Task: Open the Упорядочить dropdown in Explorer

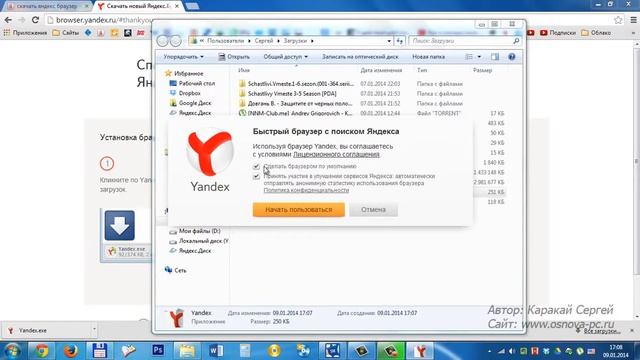Action: pos(183,57)
